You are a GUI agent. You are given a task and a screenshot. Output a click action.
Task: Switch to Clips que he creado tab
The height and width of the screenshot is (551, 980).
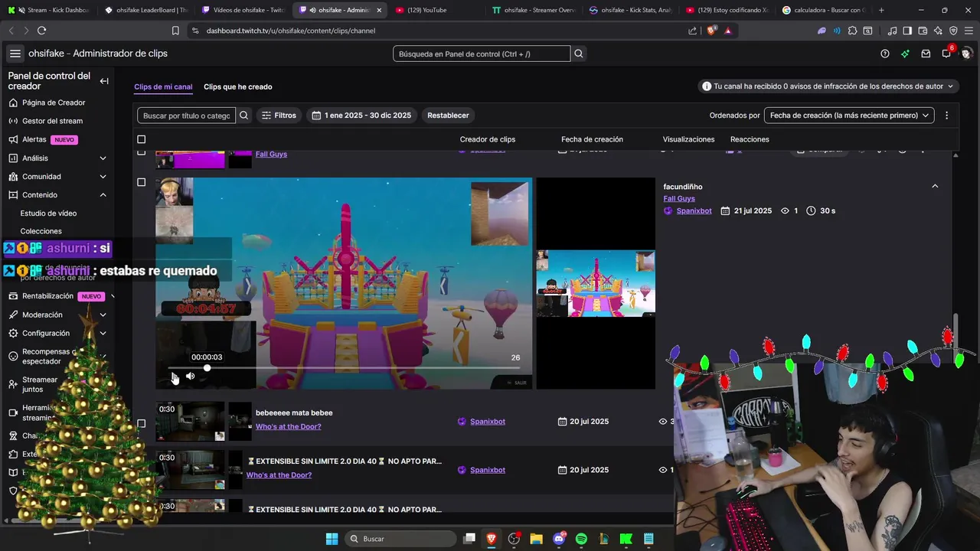[x=238, y=86]
